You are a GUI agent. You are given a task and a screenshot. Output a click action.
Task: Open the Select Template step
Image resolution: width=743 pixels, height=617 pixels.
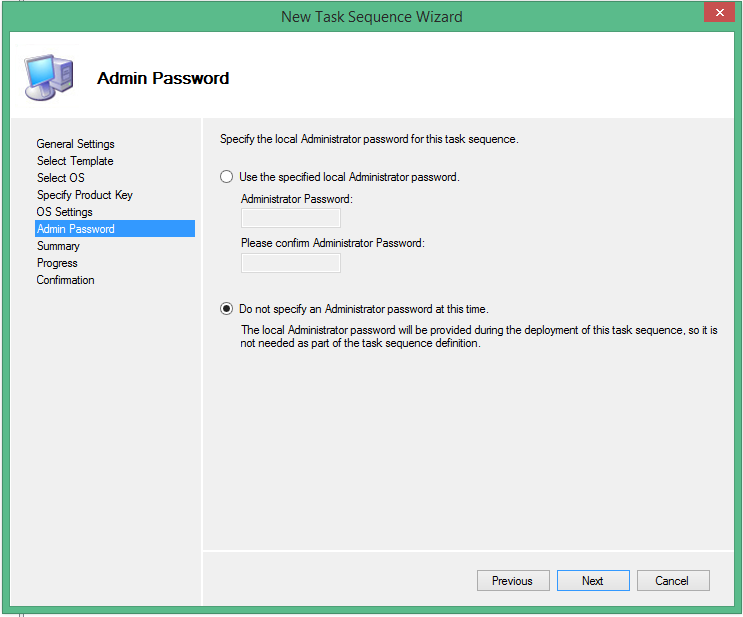coord(75,161)
